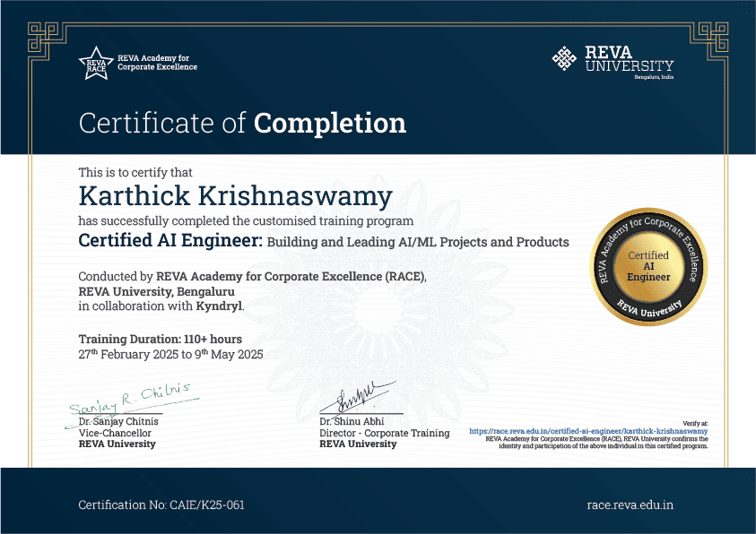Click the "This is to certify that" line
The height and width of the screenshot is (534, 756).
(x=135, y=172)
